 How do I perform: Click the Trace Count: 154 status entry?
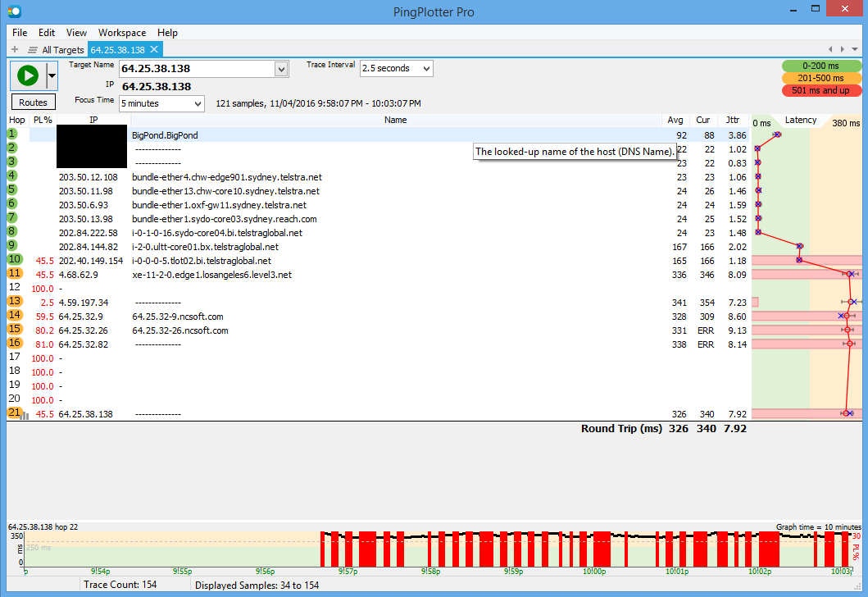click(120, 585)
